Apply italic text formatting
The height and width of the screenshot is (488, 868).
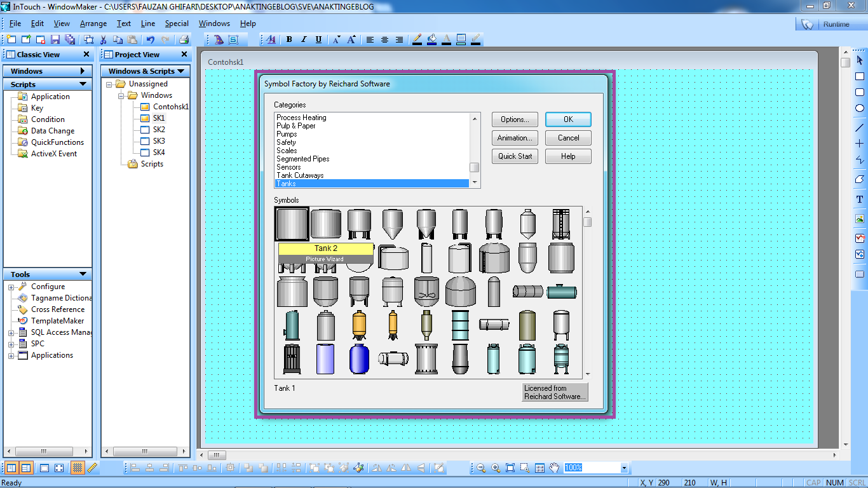click(304, 39)
